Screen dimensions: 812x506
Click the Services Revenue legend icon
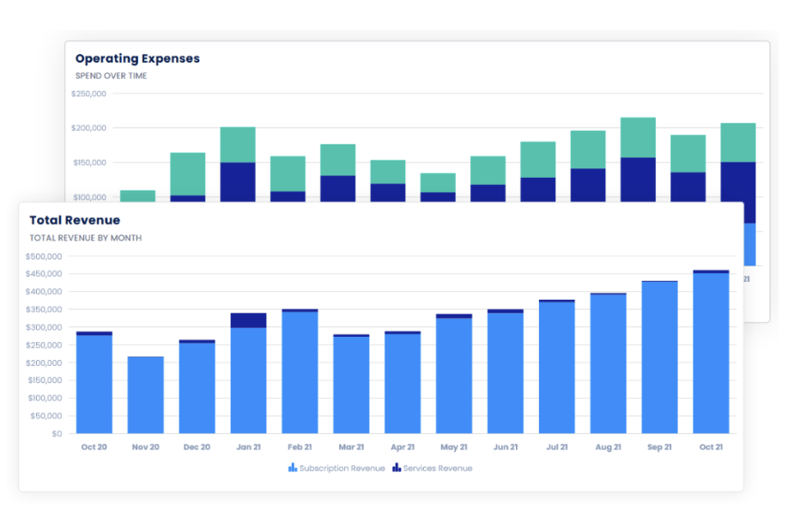click(397, 467)
